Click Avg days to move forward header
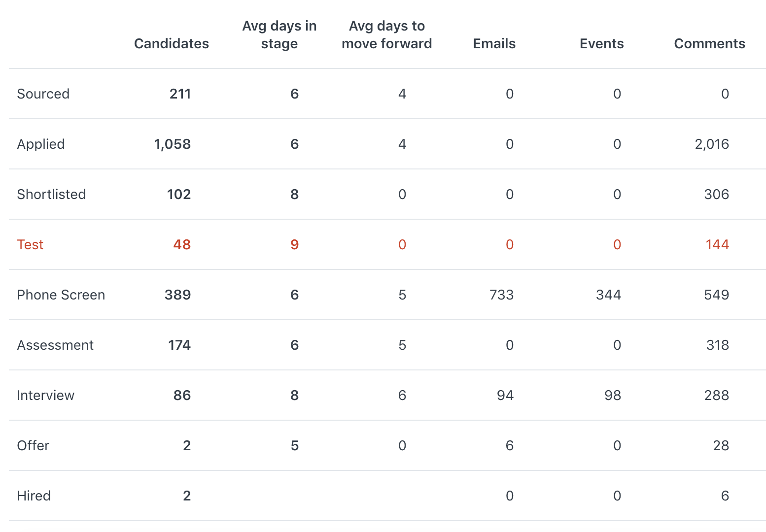The width and height of the screenshot is (766, 532). pyautogui.click(x=386, y=35)
